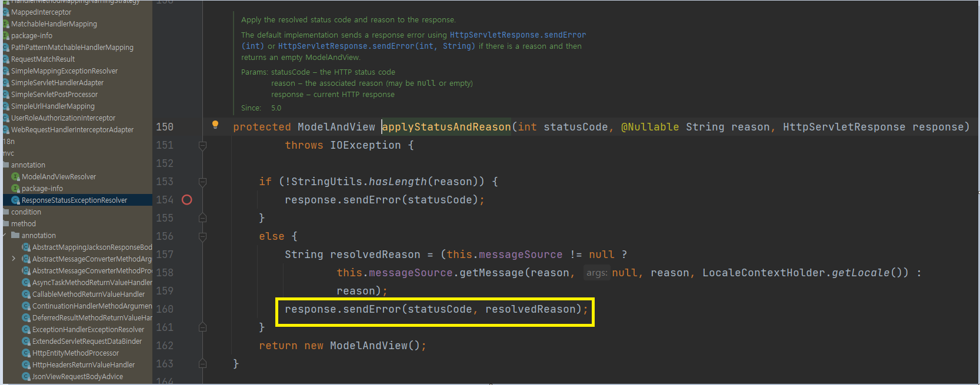
Task: Click the CallableMethodReturnValueHandler class icon
Action: 26,294
